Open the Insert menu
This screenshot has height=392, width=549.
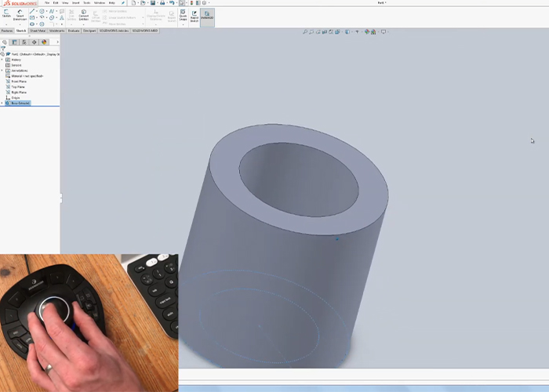coord(76,2)
